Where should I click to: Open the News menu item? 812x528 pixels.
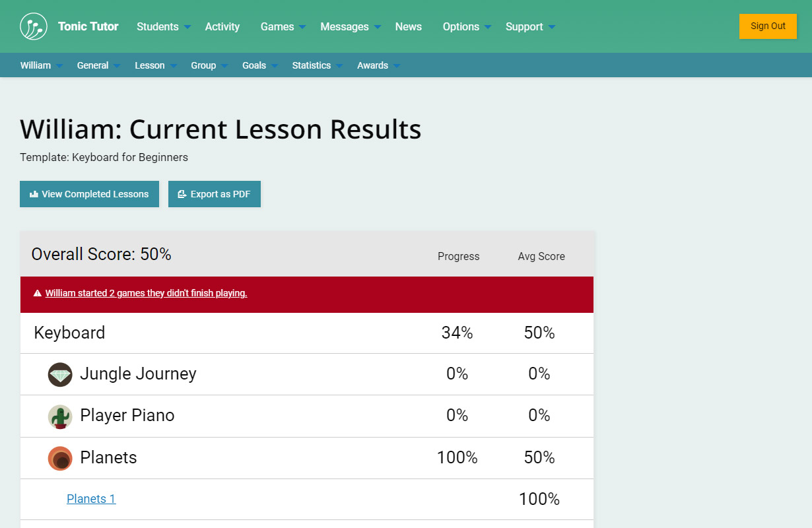[x=409, y=27]
